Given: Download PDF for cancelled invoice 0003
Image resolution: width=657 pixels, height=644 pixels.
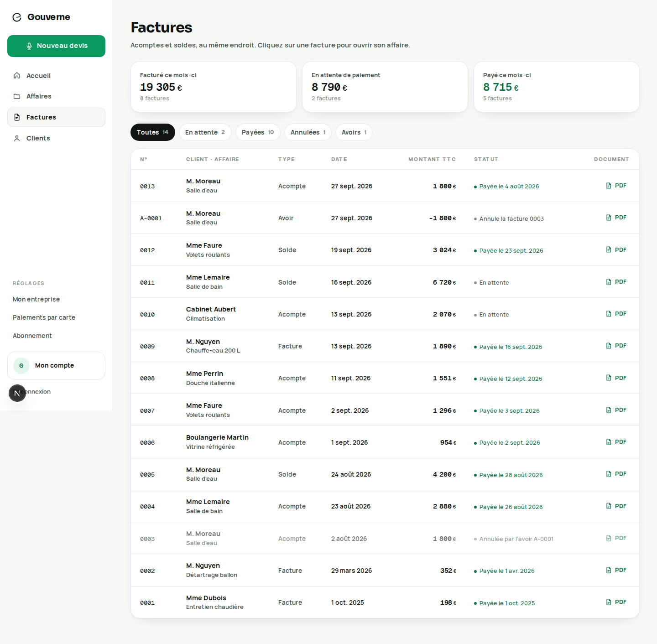Looking at the screenshot, I should pyautogui.click(x=616, y=538).
